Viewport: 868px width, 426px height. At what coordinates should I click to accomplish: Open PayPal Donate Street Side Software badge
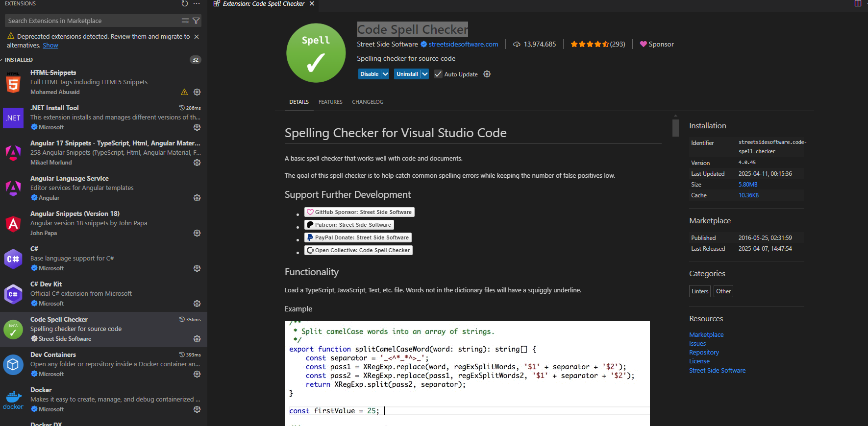(x=358, y=237)
